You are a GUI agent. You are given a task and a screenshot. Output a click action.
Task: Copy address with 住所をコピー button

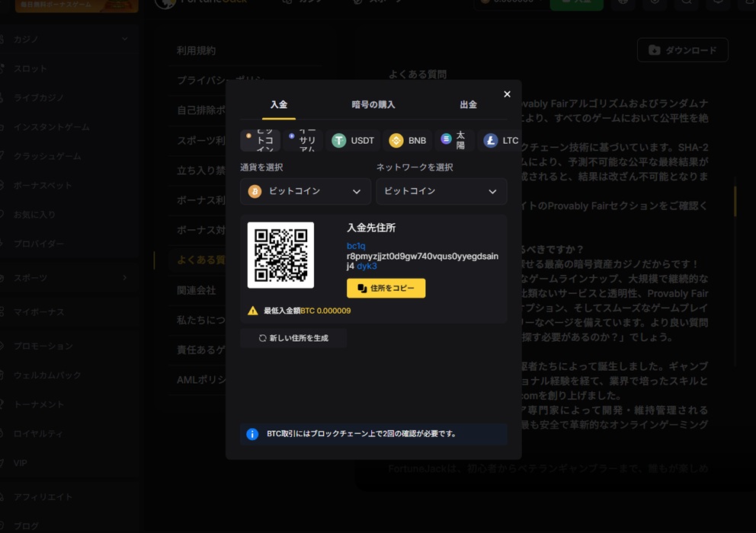coord(386,288)
